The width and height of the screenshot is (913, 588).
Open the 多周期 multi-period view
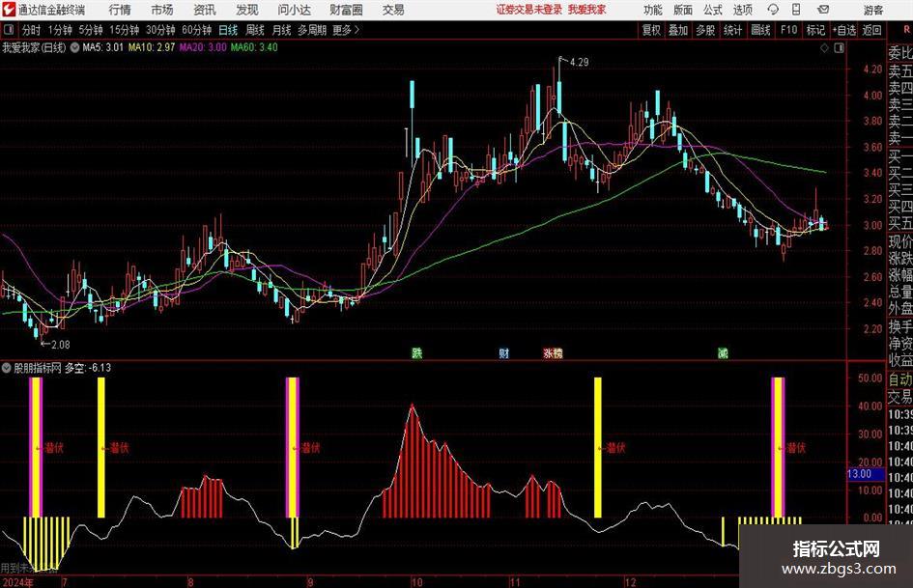[x=312, y=30]
